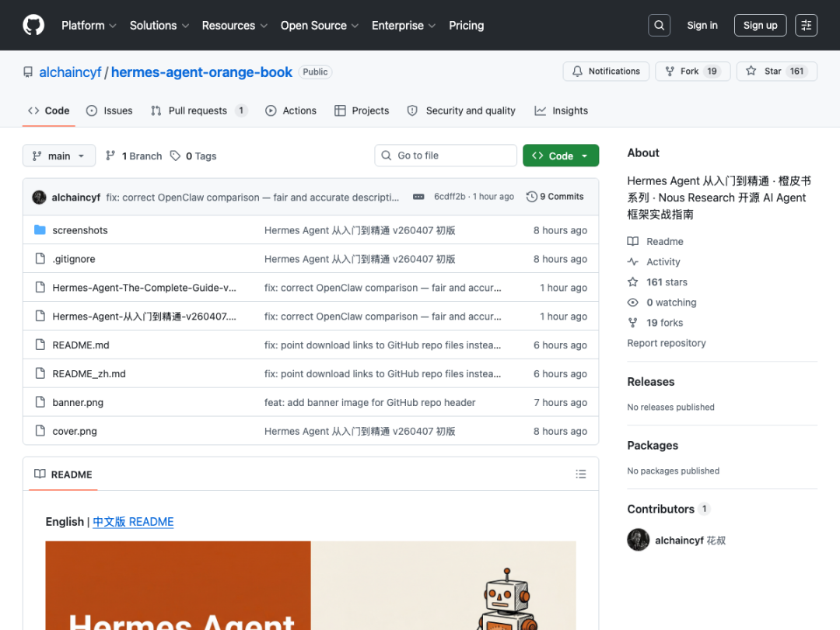
Task: Expand the Resources menu
Action: coord(235,25)
